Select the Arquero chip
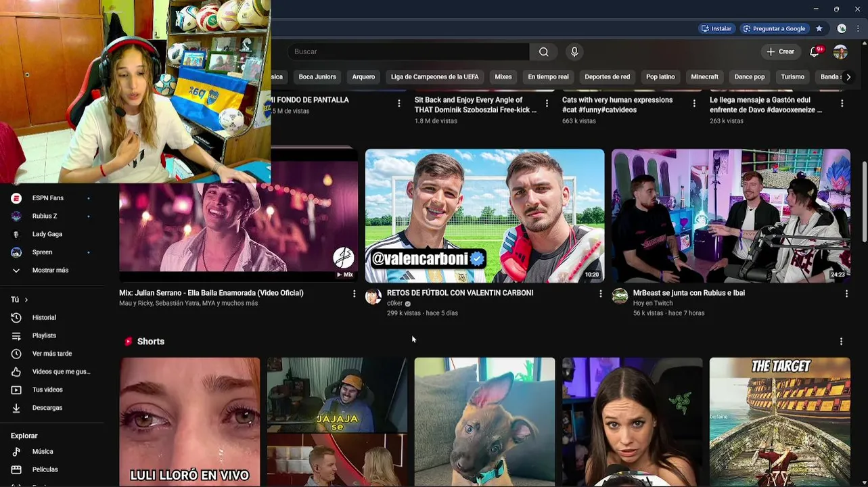 click(363, 77)
